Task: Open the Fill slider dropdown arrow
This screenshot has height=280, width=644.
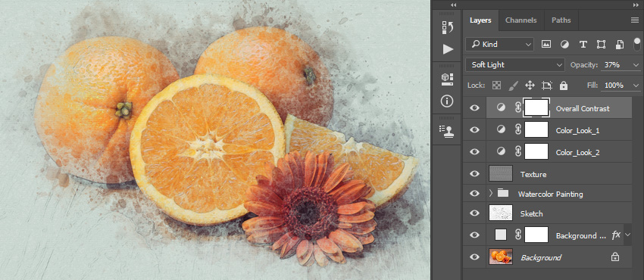Action: 636,86
